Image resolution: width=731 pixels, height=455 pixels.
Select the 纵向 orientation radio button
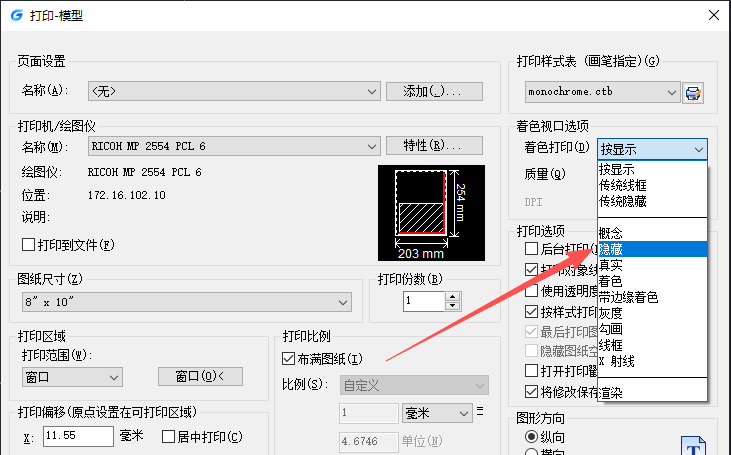(x=531, y=437)
